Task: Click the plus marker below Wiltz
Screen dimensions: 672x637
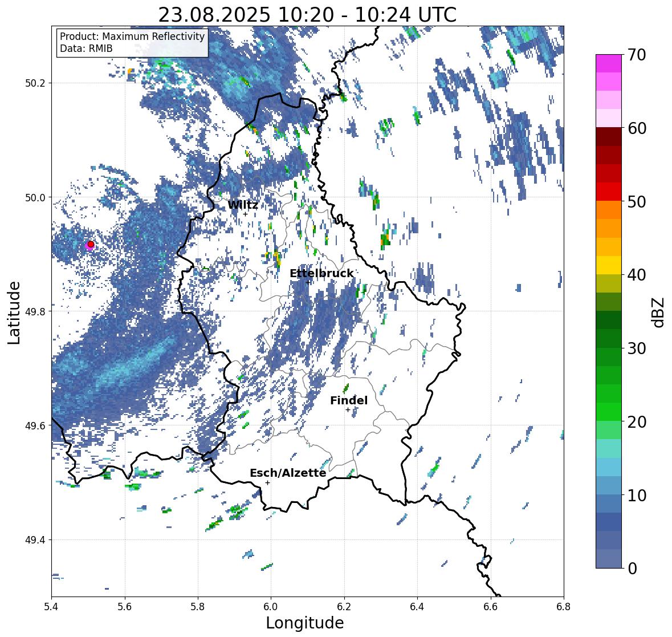Action: (x=245, y=214)
